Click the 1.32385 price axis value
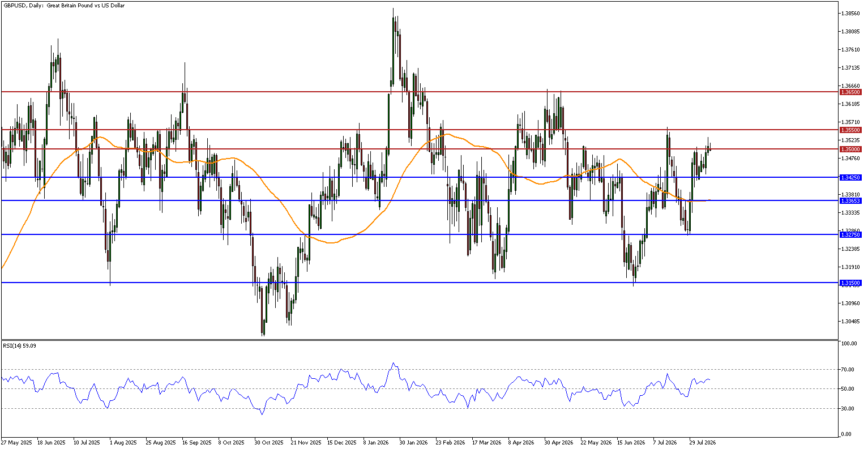This screenshot has height=449, width=868. 851,249
